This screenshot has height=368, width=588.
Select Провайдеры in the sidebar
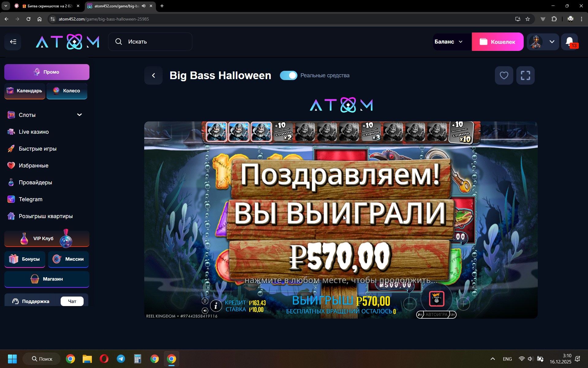35,182
